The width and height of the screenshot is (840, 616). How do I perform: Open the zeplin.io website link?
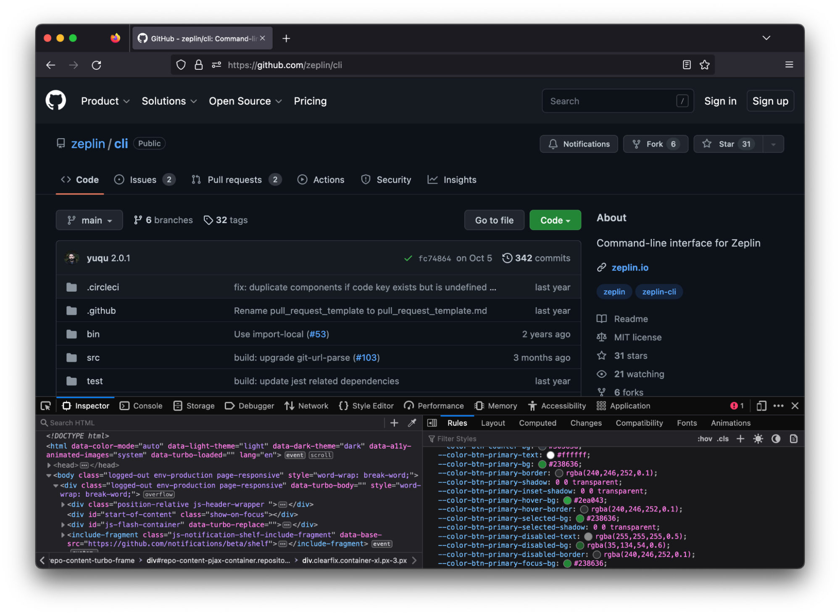[629, 268]
